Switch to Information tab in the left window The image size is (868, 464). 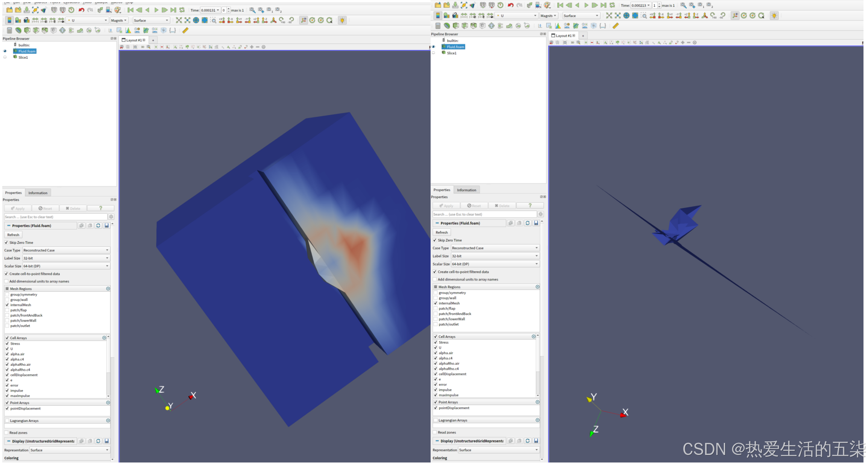coord(38,193)
